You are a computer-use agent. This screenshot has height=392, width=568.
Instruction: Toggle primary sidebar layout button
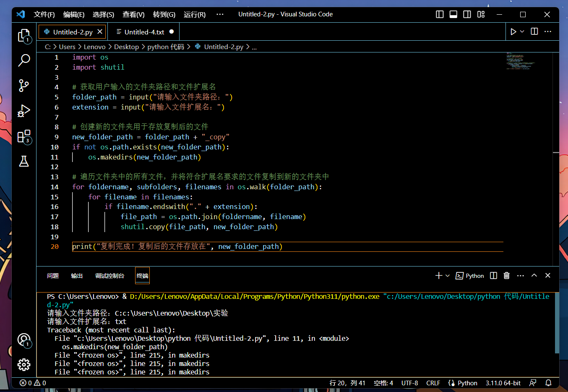pos(440,14)
